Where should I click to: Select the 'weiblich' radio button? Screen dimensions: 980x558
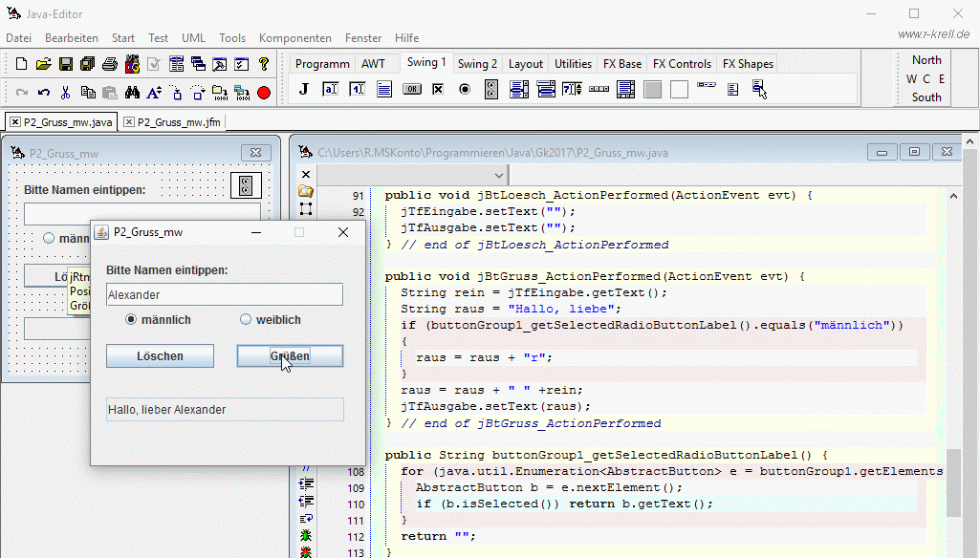coord(246,320)
